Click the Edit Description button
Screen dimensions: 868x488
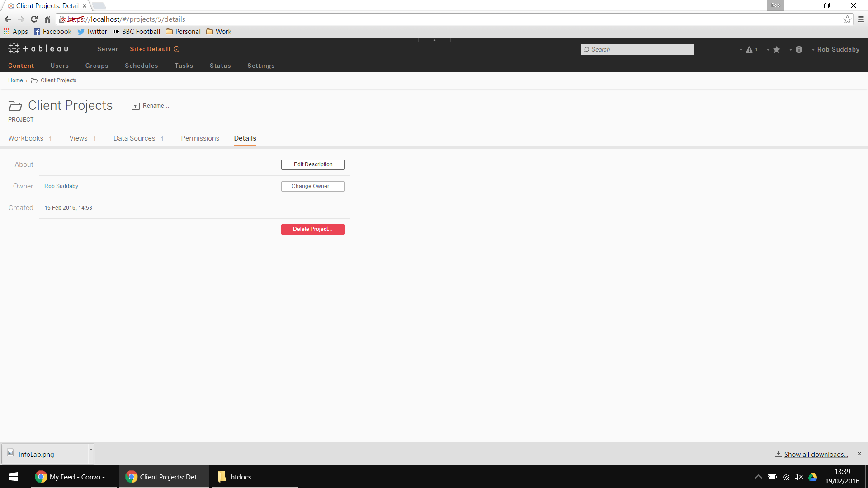click(313, 164)
